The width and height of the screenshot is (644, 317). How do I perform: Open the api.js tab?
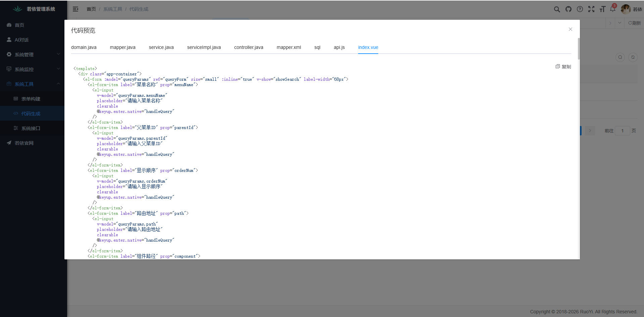(x=339, y=47)
